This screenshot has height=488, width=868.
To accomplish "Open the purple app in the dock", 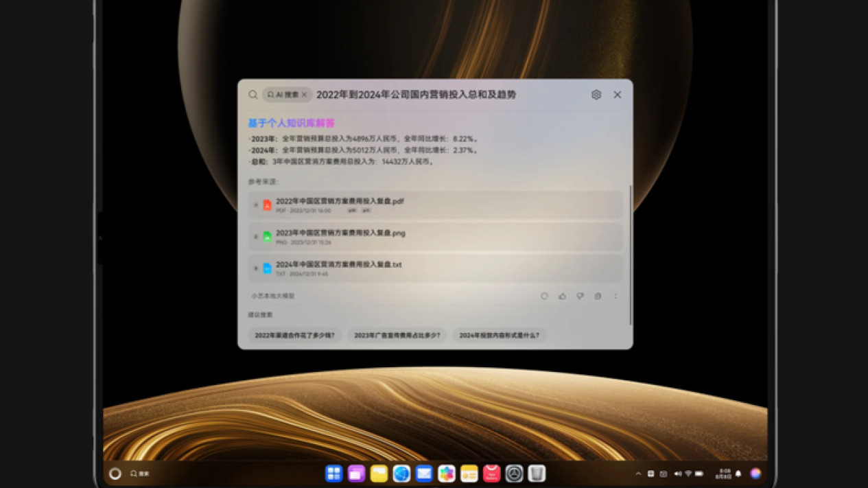I will [x=356, y=474].
